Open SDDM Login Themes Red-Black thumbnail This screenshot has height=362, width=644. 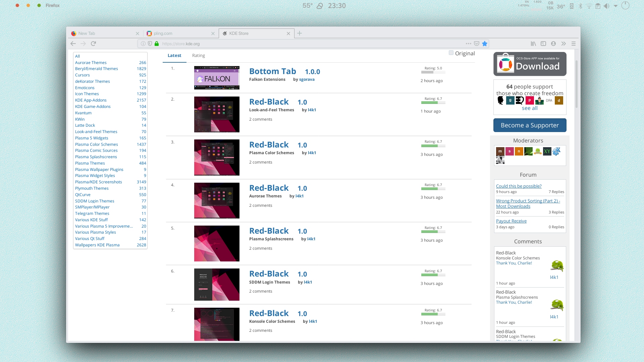217,285
